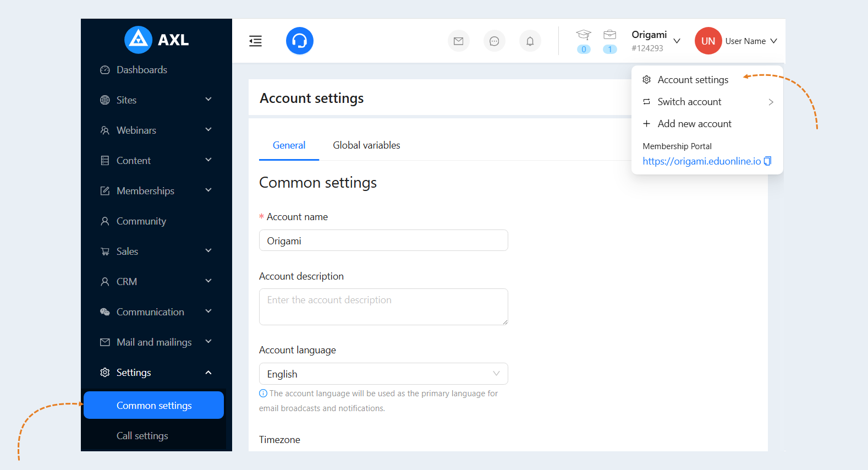Image resolution: width=868 pixels, height=470 pixels.
Task: Click the Content document icon
Action: 105,161
